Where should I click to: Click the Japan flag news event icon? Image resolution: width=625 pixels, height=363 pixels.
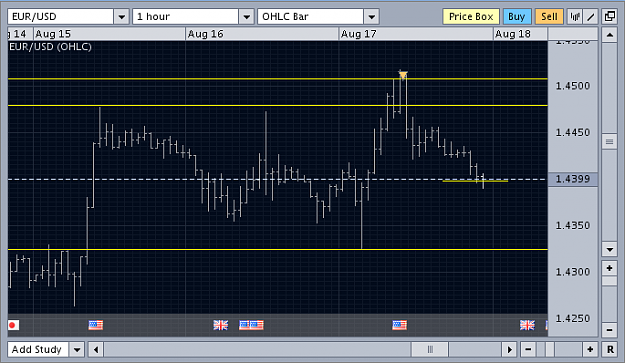[x=13, y=325]
